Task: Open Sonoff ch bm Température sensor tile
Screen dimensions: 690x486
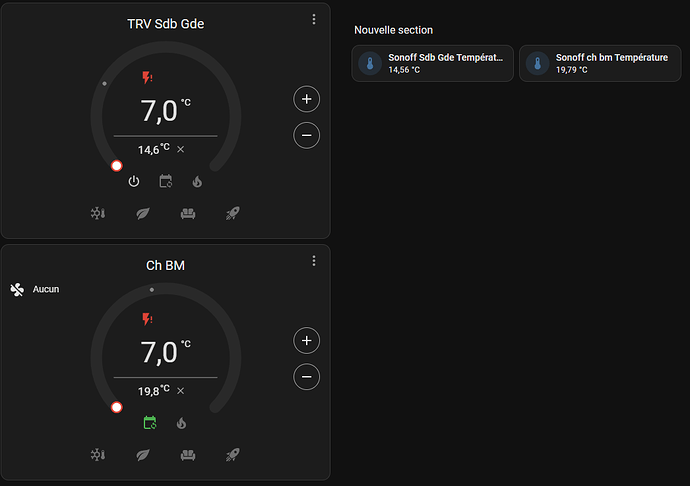Action: pos(600,63)
